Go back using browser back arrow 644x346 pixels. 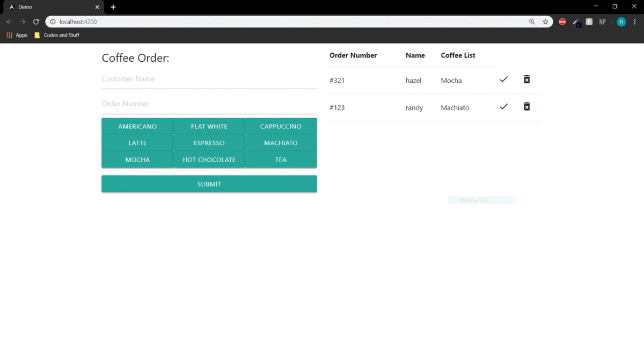tap(9, 21)
